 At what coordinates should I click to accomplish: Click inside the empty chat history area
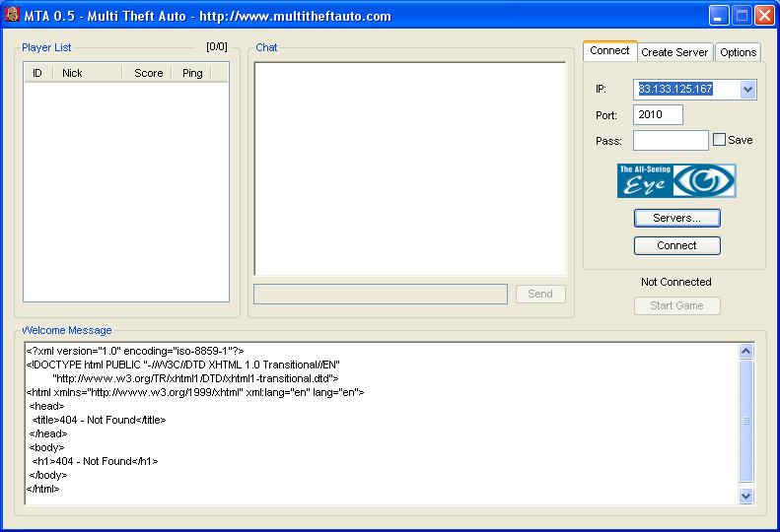pyautogui.click(x=410, y=168)
